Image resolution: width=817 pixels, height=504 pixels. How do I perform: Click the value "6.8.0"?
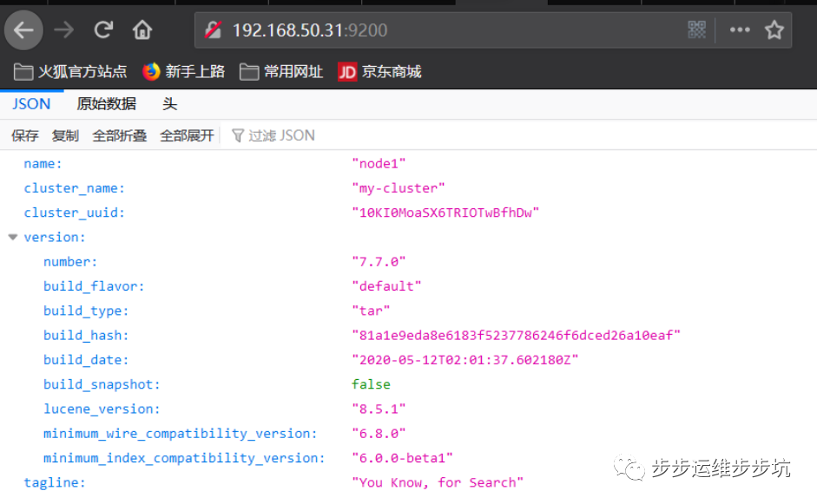click(379, 433)
